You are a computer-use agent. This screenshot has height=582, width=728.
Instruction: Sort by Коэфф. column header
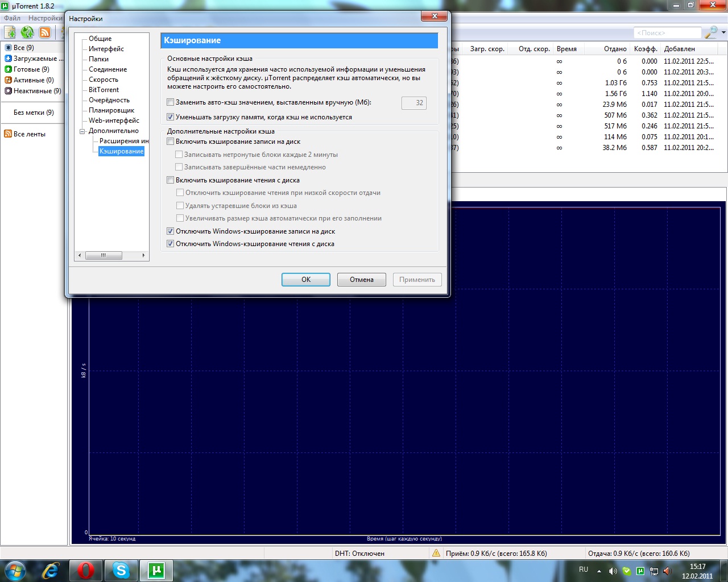point(646,49)
